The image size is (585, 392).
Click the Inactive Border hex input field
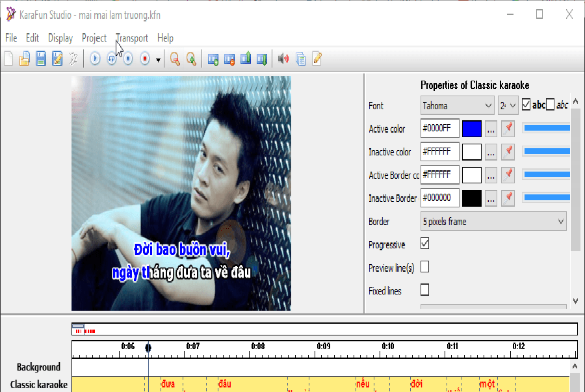point(440,198)
